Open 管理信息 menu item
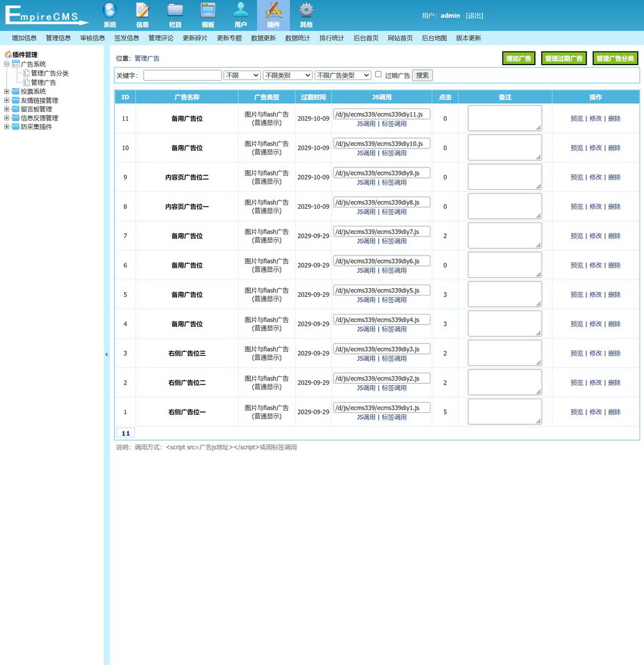Screen dimensions: 644x665 coord(58,38)
